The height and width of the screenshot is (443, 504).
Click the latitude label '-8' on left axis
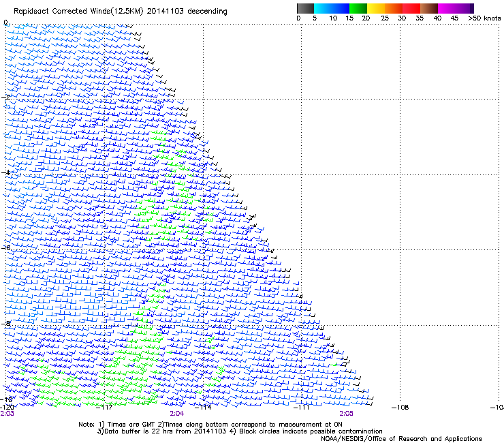coord(5,323)
